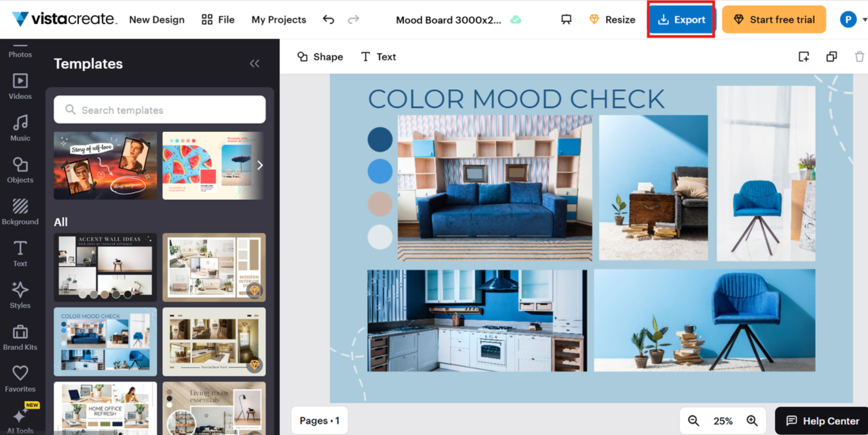Choose the Modern Interior template

click(214, 267)
